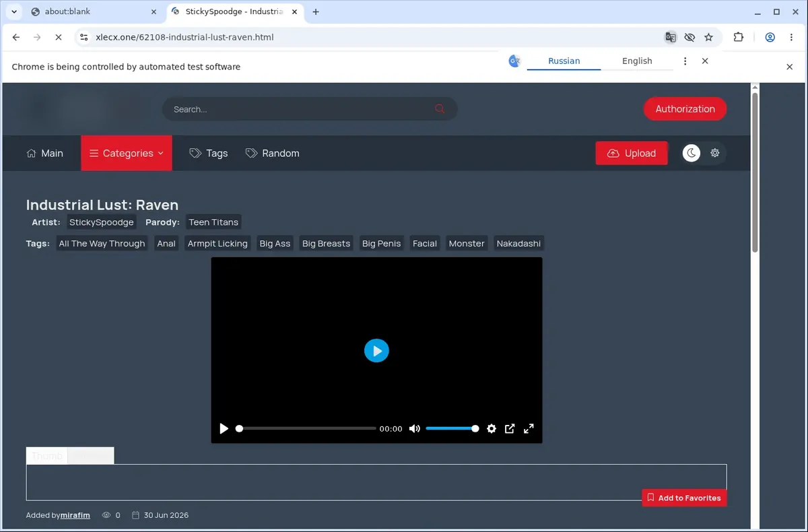The image size is (808, 532).
Task: Dismiss the automated test software infobar
Action: pos(790,67)
